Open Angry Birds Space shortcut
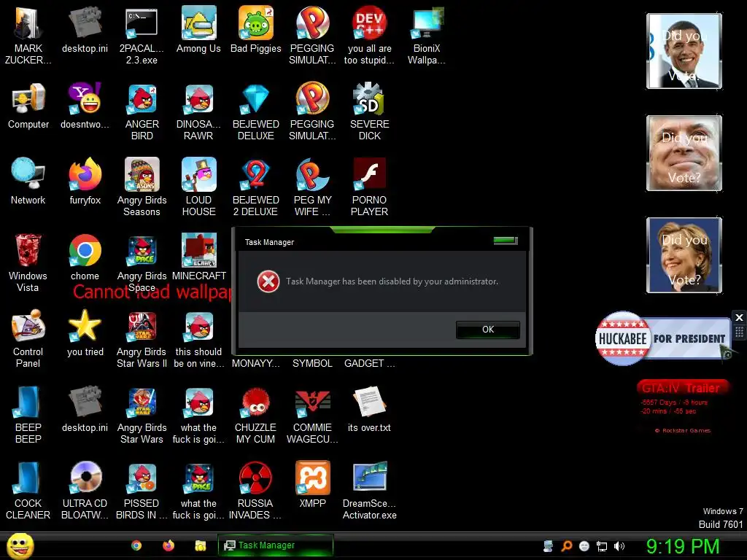Image resolution: width=747 pixels, height=560 pixels. pos(142,262)
